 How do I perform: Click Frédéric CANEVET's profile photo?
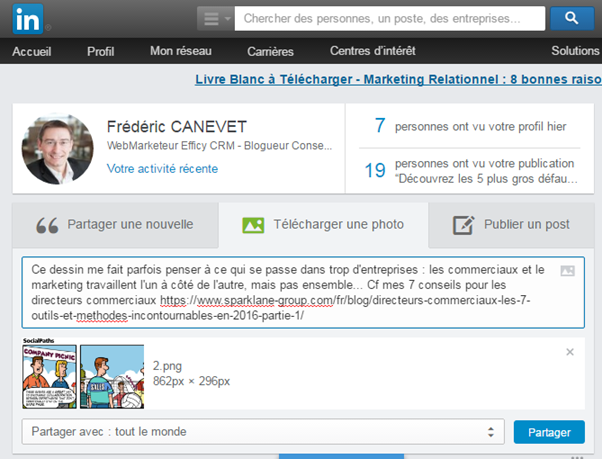(x=57, y=148)
